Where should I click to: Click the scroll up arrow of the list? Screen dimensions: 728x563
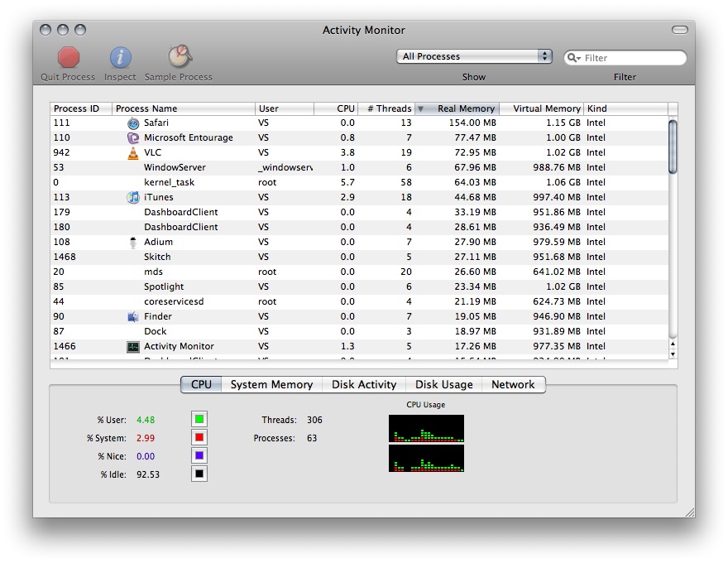673,344
